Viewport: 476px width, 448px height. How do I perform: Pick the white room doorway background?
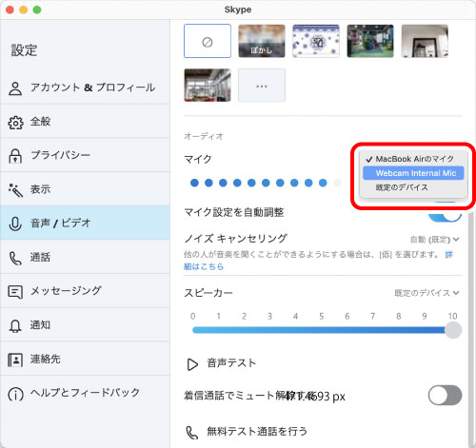point(425,41)
